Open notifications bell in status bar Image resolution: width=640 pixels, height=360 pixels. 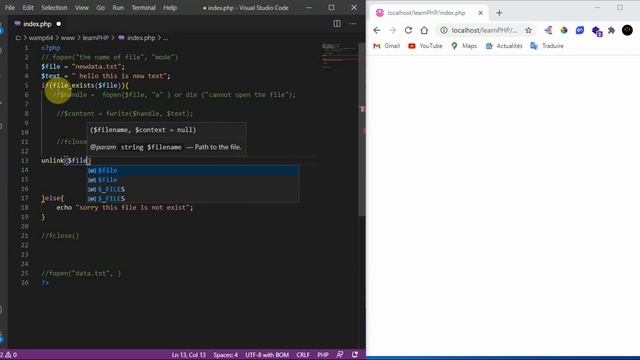point(355,355)
